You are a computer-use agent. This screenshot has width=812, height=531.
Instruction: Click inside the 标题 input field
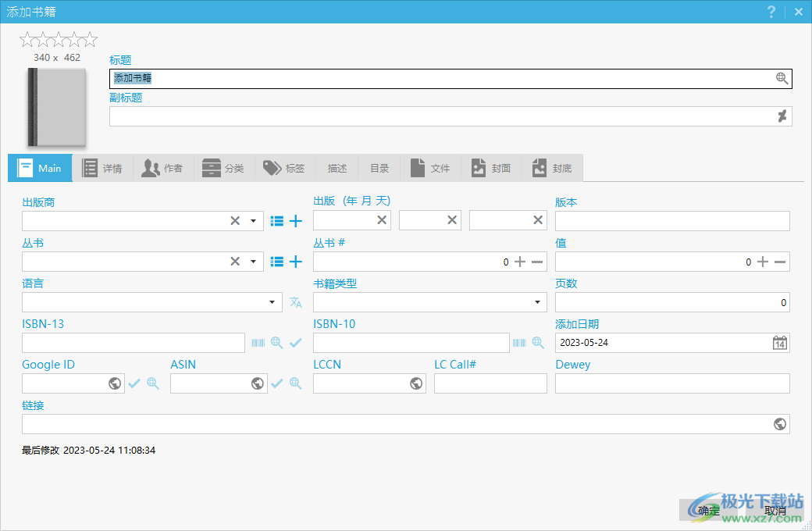(x=451, y=78)
